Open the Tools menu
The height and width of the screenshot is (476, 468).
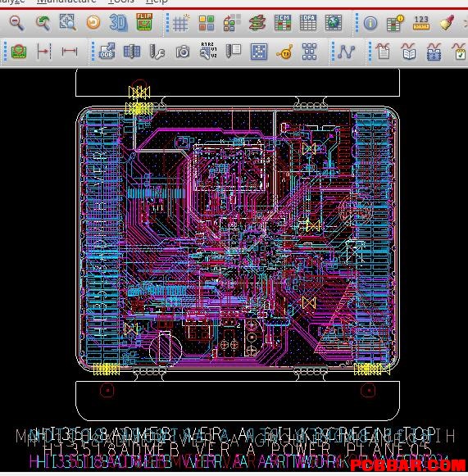pyautogui.click(x=121, y=2)
